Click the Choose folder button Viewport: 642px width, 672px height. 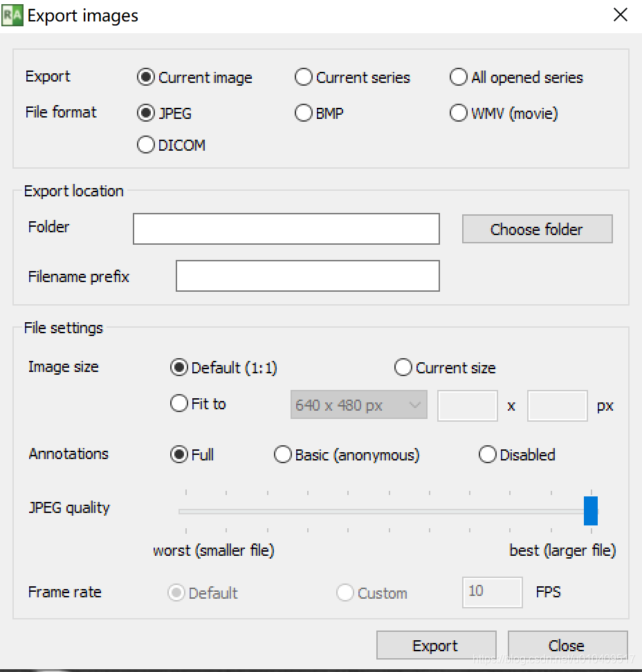click(537, 230)
